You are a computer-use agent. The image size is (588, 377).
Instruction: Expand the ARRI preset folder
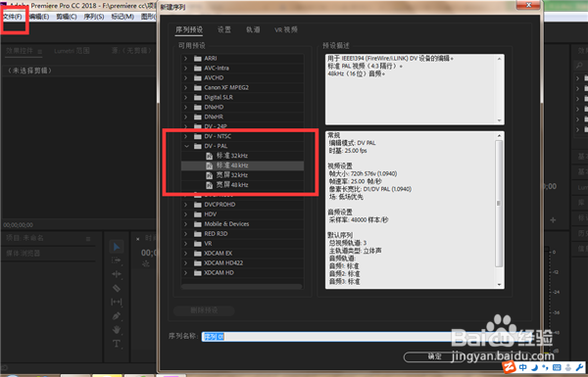click(185, 58)
